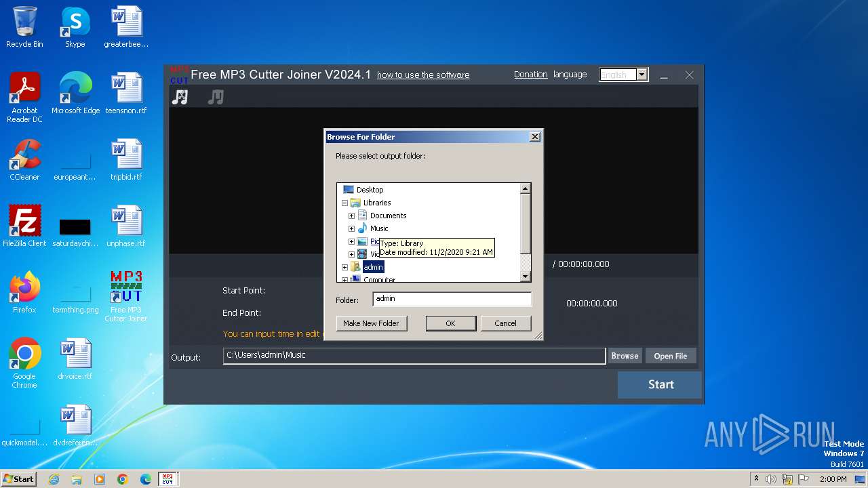Launch Google Chrome desktop shortcut
This screenshot has height=488, width=868.
pos(24,363)
